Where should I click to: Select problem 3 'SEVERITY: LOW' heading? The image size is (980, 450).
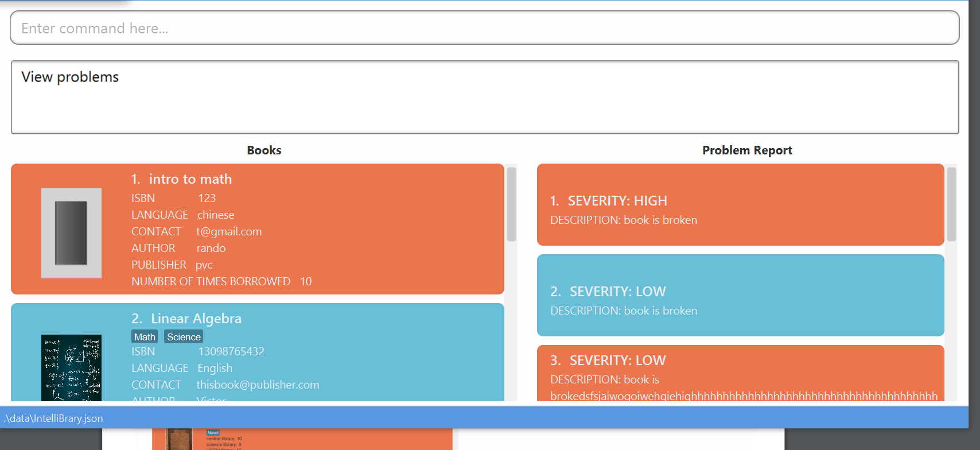[x=618, y=360]
